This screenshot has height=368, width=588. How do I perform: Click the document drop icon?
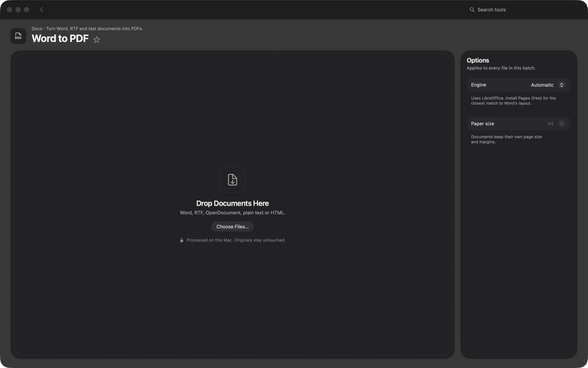233,180
